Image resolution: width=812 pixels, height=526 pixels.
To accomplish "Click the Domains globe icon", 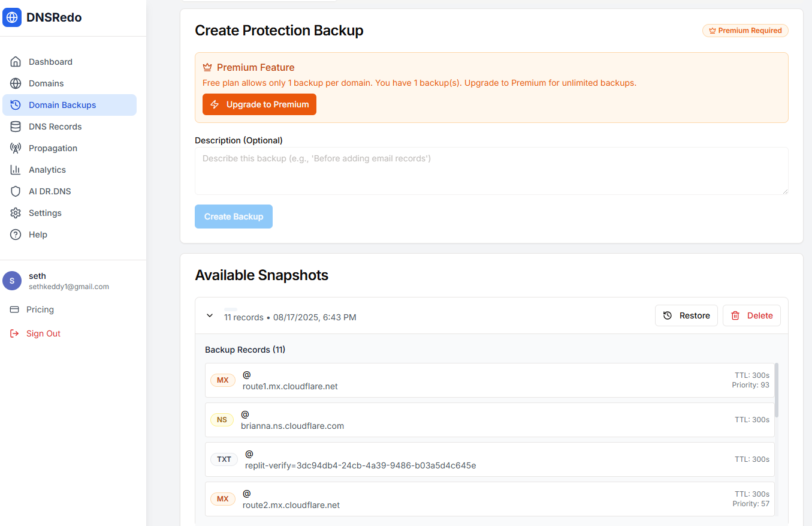I will point(16,83).
